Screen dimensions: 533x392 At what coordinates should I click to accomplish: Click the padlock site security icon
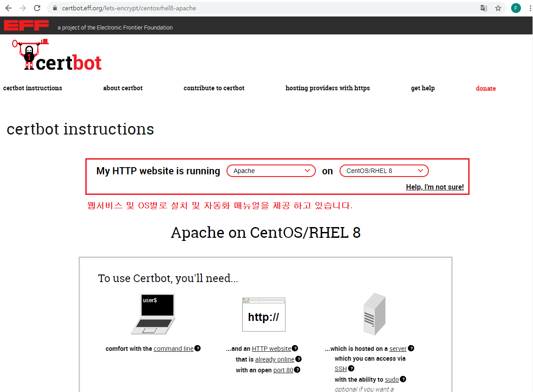55,8
